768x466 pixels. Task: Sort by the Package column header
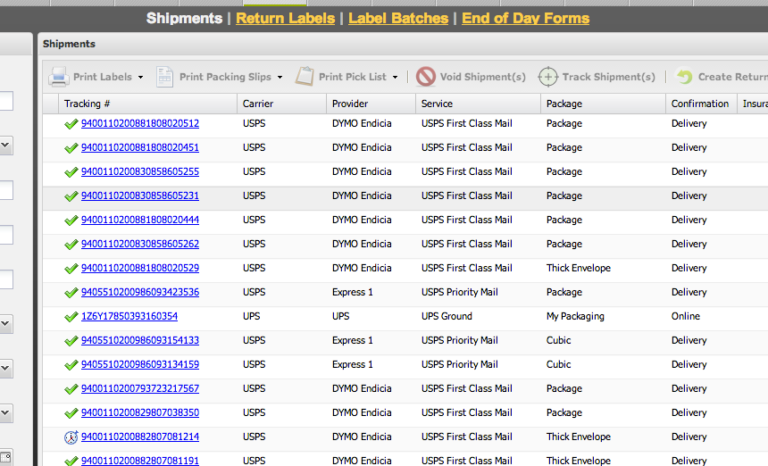point(603,104)
